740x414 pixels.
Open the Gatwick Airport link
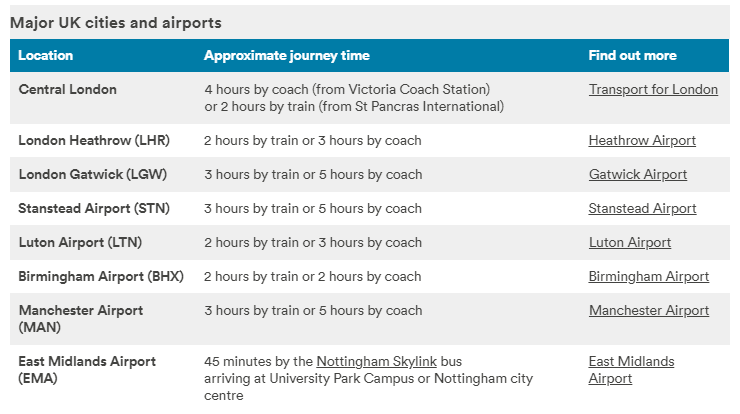pyautogui.click(x=638, y=174)
